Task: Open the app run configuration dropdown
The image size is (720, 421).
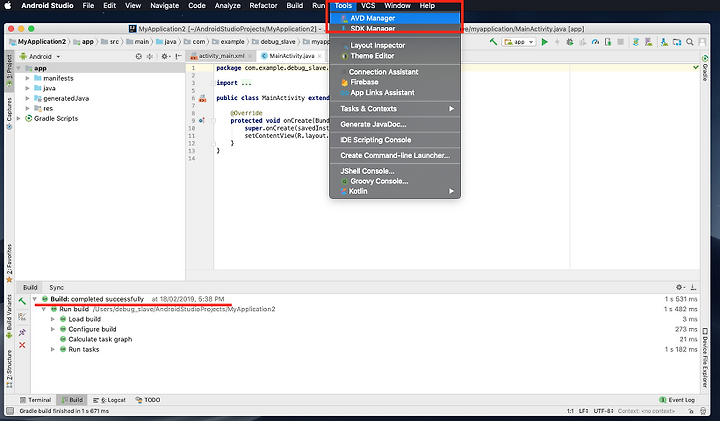Action: coord(519,42)
